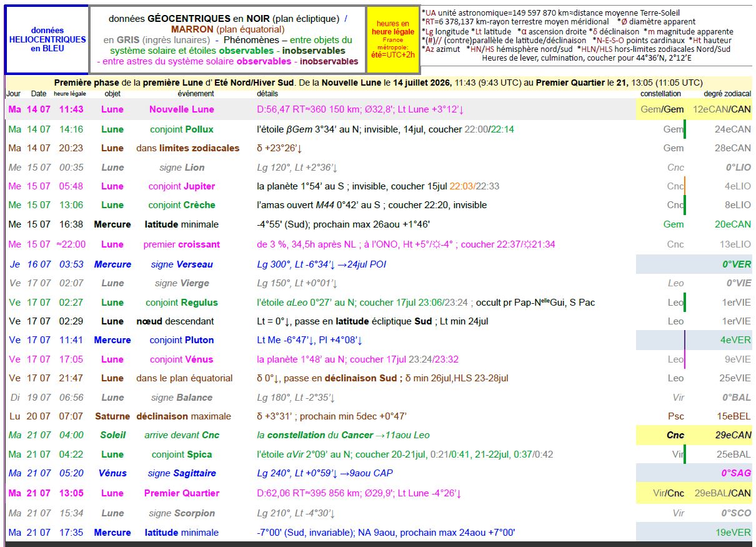Screen dimensions: 756x547
Task: Click 'Psc' in the constellation column
Action: (x=676, y=416)
